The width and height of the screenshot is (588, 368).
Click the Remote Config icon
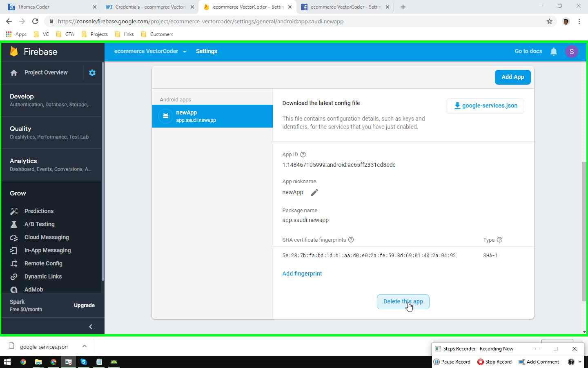pyautogui.click(x=14, y=263)
